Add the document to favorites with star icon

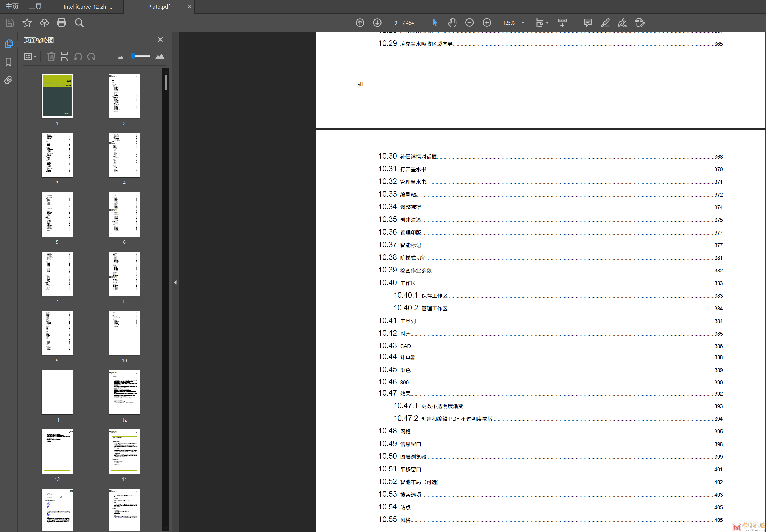click(27, 23)
